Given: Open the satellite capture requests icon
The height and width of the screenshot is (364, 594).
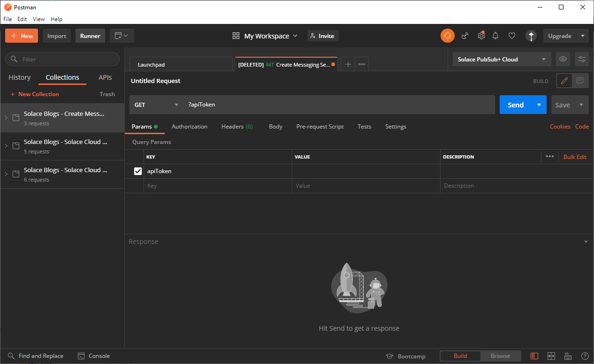Looking at the screenshot, I should click(x=465, y=36).
